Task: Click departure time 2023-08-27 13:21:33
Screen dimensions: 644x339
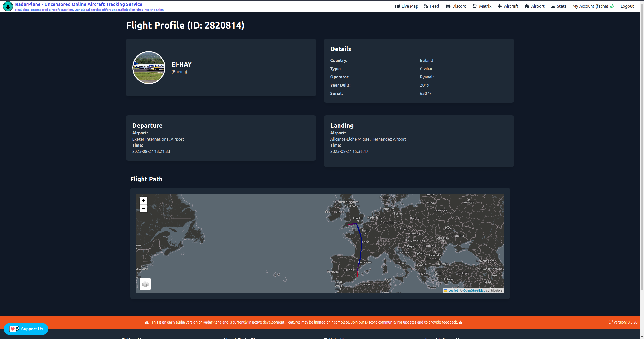Action: [151, 151]
